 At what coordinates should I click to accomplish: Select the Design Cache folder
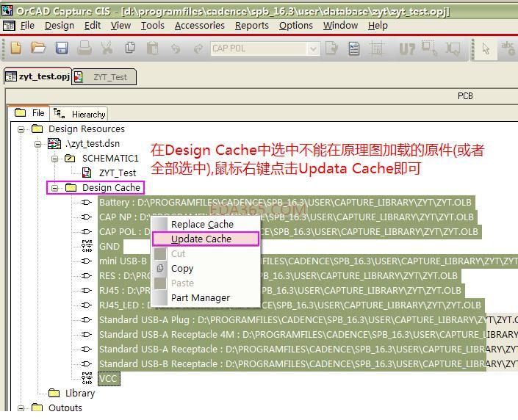(x=111, y=187)
